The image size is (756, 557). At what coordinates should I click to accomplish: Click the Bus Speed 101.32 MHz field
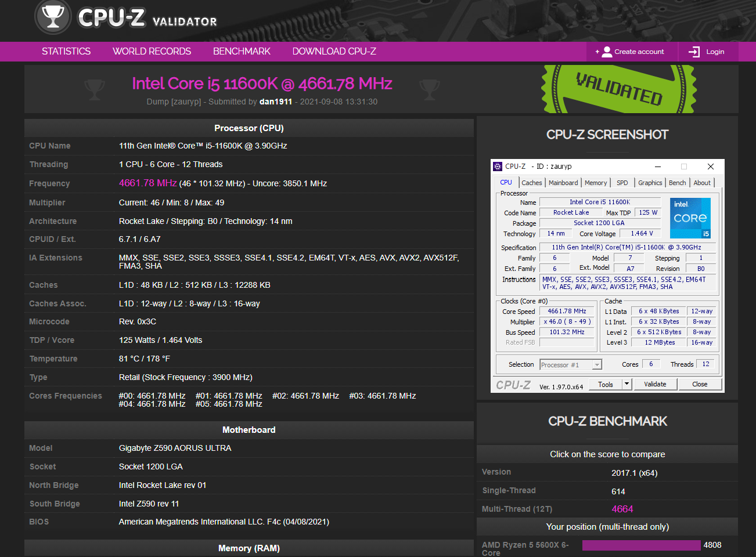point(567,332)
